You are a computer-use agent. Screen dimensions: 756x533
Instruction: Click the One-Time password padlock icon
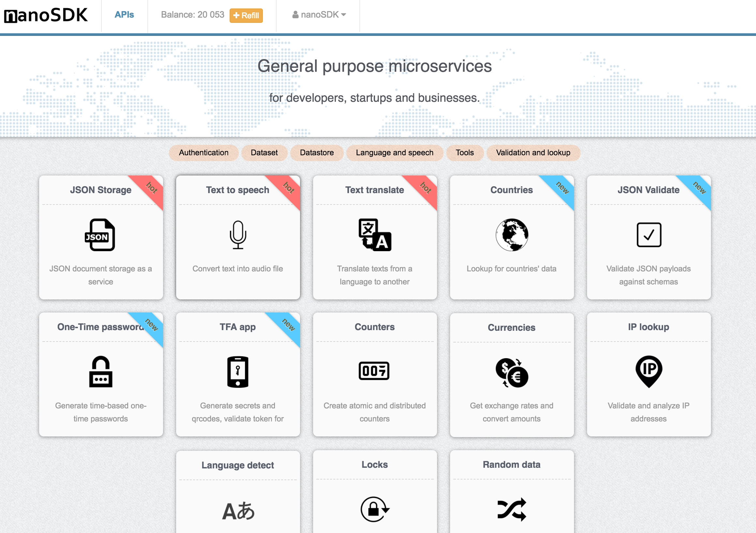[100, 372]
